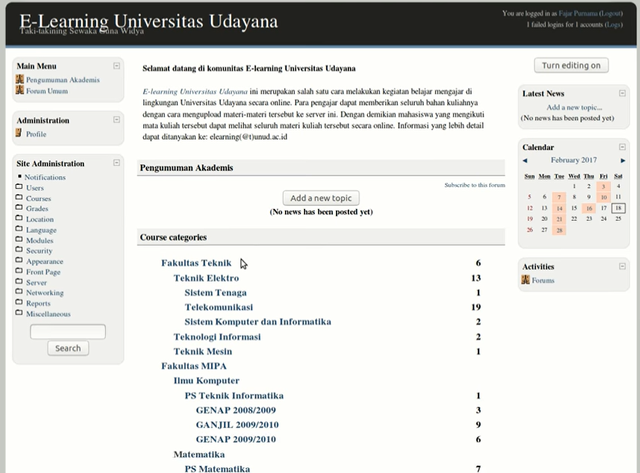Viewport: 640px width, 473px height.
Task: Click the admin Search button
Action: coord(68,348)
